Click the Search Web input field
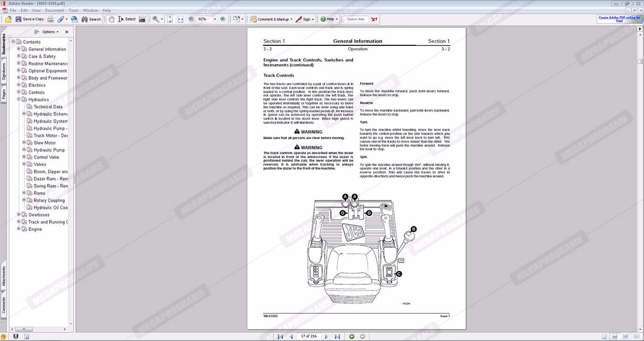644x341 pixels. (356, 19)
